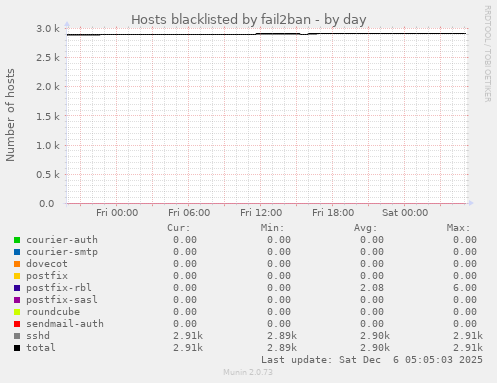Click the yellow postfix legend swatch
497x383 pixels.
click(x=17, y=276)
